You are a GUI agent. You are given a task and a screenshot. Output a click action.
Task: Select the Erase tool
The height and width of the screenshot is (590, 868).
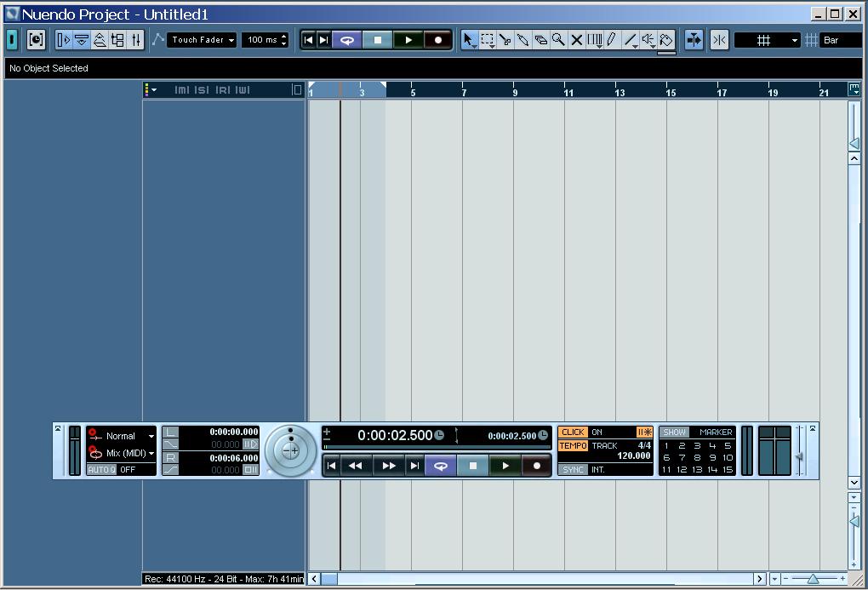541,40
